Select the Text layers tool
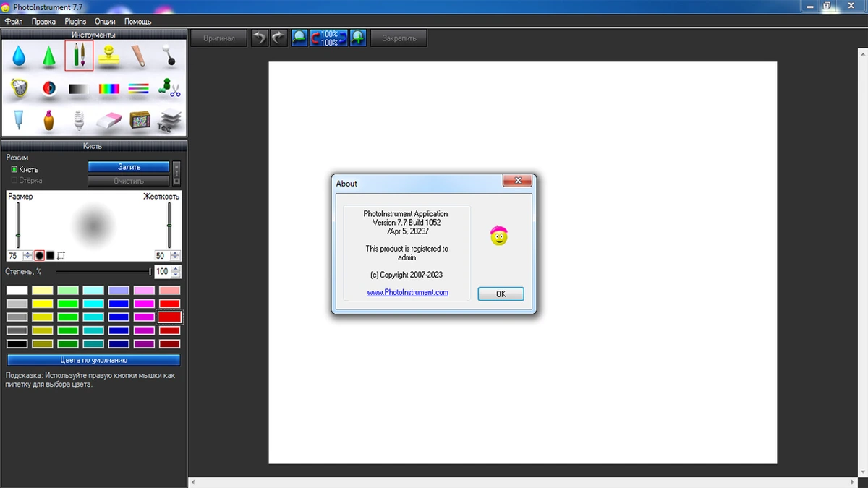 (169, 120)
